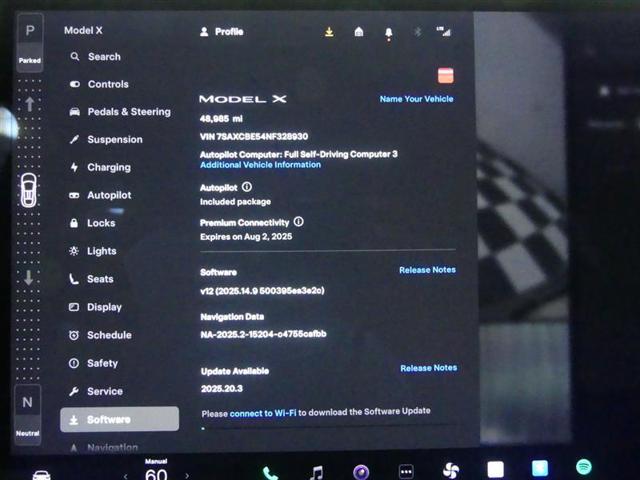Open Seats settings
The image size is (640, 480).
point(91,279)
